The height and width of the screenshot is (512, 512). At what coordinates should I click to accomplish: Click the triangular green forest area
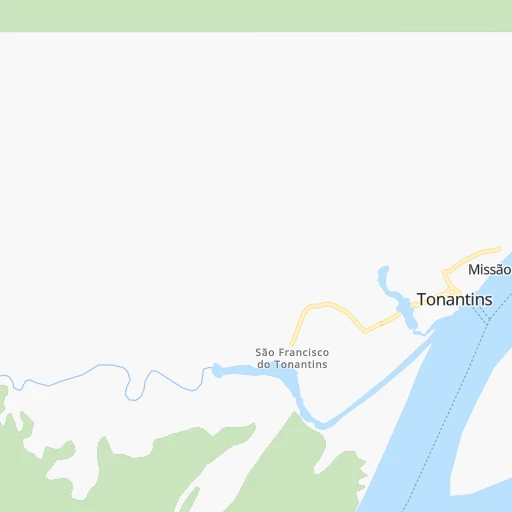click(x=293, y=467)
